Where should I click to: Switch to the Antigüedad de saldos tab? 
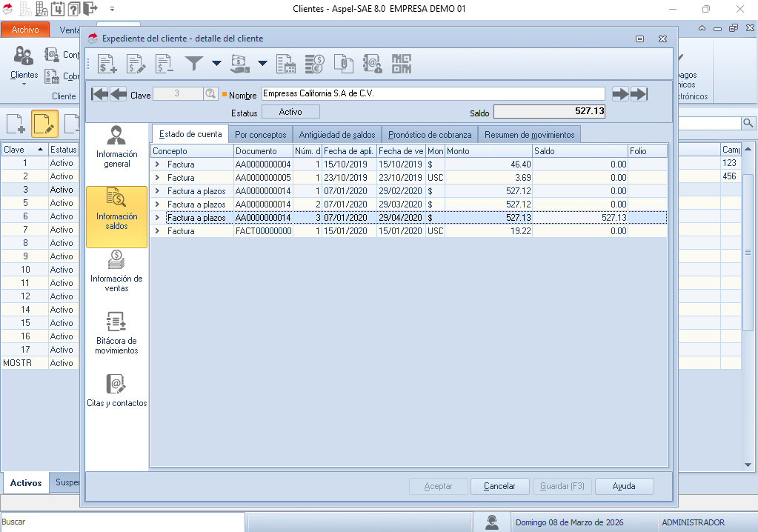click(336, 135)
